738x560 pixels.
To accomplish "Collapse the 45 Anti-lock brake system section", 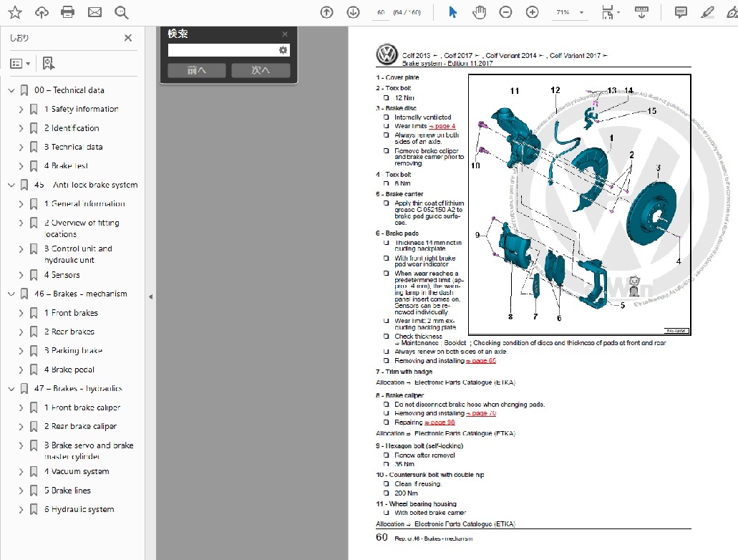I will click(11, 185).
